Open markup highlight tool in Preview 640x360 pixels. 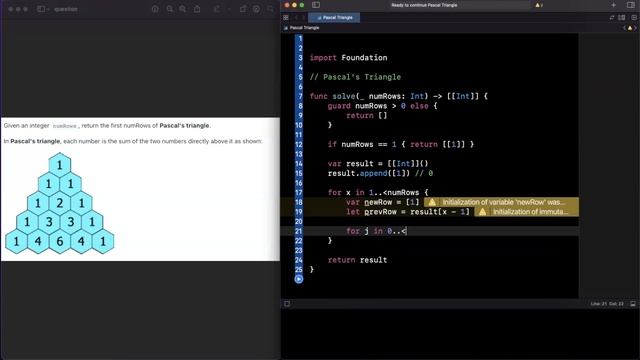click(x=217, y=9)
